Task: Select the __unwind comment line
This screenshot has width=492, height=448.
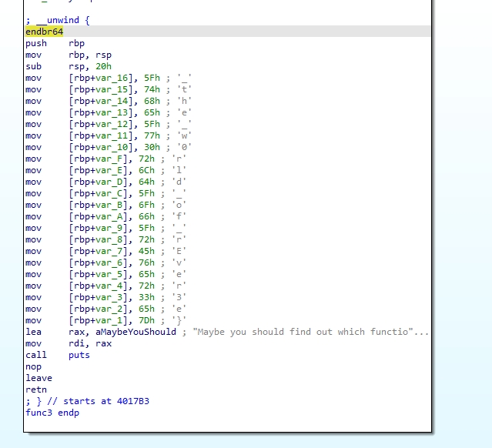Action: (x=58, y=20)
